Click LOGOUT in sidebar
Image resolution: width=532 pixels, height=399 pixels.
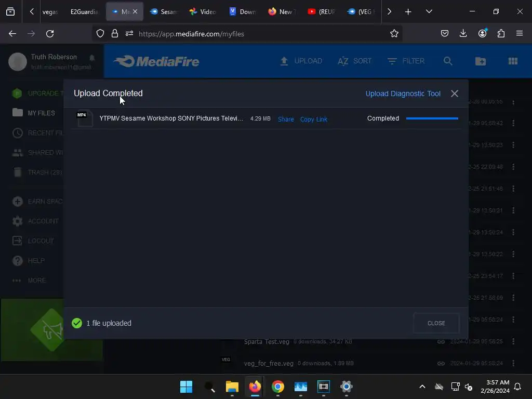[x=33, y=241]
